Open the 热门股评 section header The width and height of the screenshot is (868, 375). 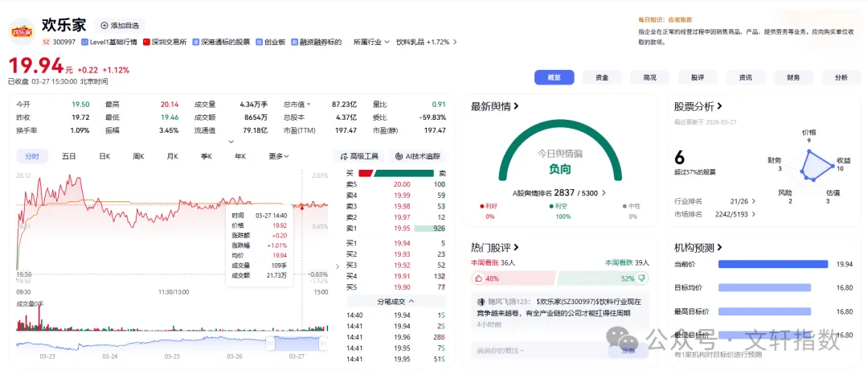click(x=494, y=247)
